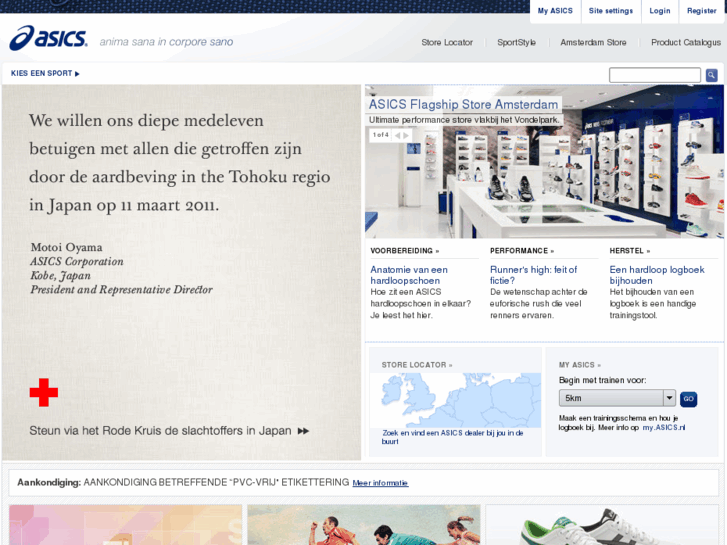Click the Europe map in Store Locator
This screenshot has width=727, height=545.
point(461,400)
